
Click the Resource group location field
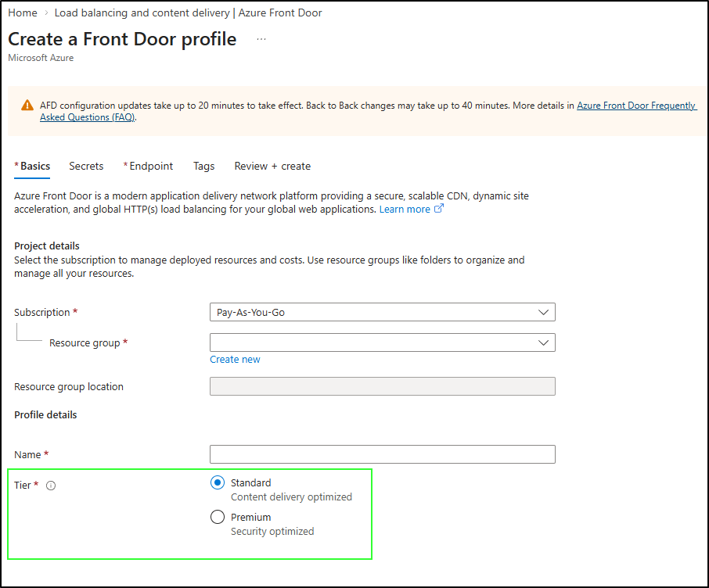[383, 386]
